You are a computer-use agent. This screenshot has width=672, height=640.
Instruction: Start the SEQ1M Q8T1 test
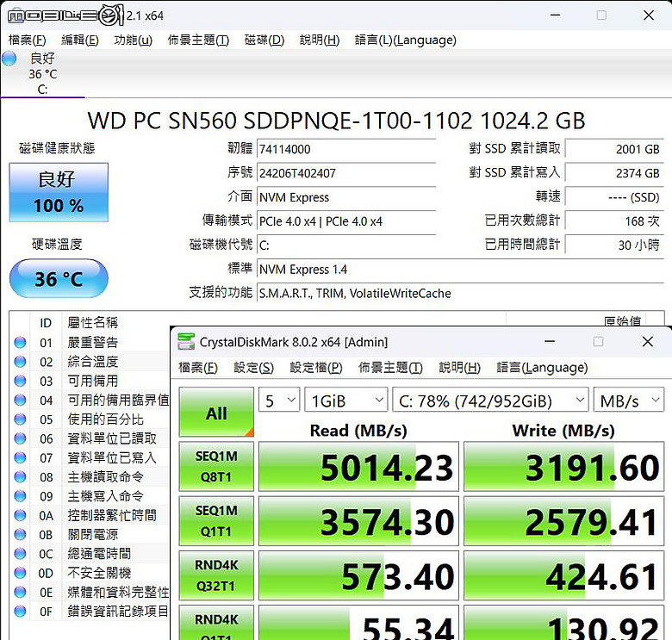pyautogui.click(x=216, y=467)
